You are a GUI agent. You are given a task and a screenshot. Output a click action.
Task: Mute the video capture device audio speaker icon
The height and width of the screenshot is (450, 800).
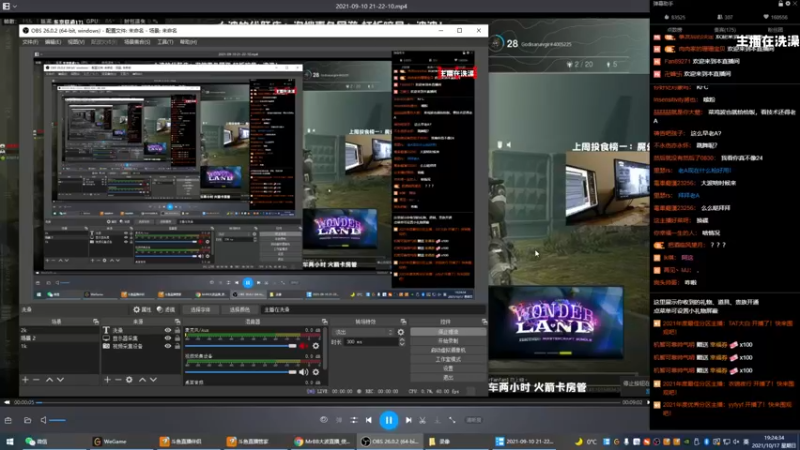click(304, 372)
